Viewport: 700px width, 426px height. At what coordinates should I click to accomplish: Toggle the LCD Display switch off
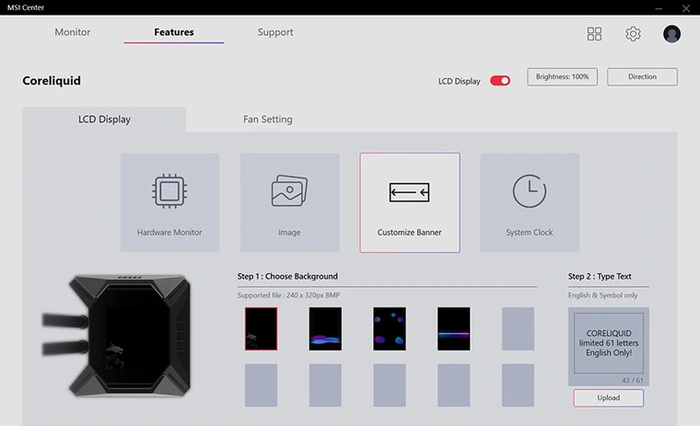(x=500, y=81)
